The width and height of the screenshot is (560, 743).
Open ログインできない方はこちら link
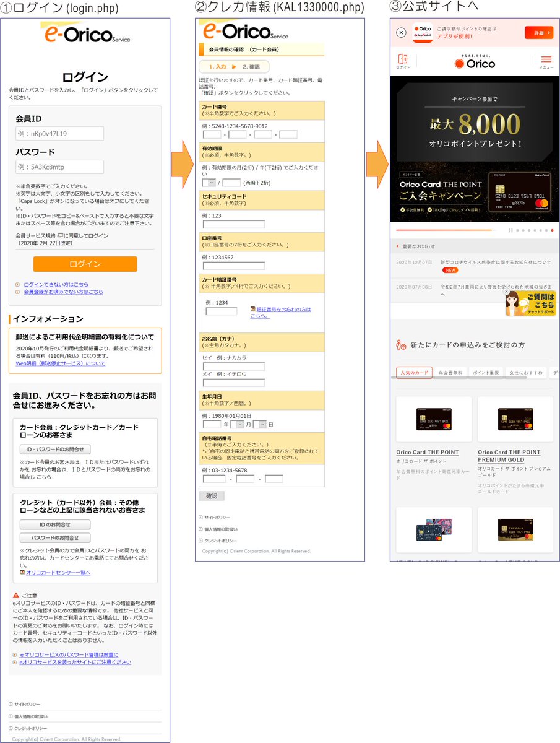tap(56, 284)
